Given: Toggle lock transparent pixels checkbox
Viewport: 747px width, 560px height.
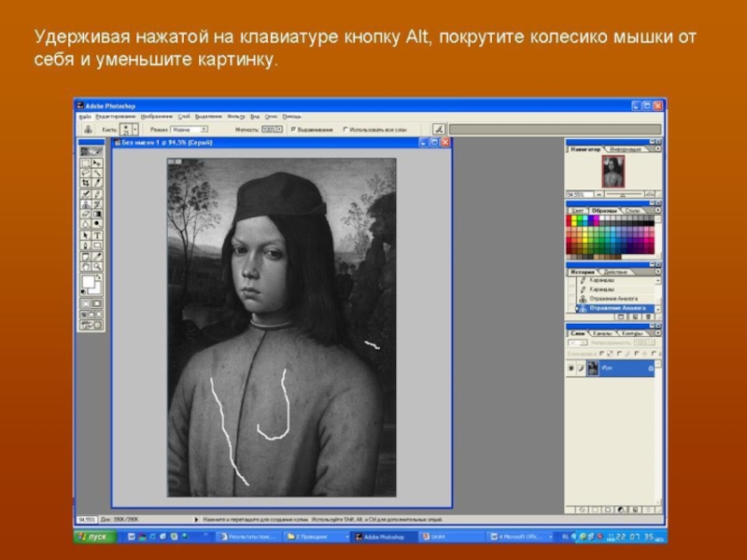Looking at the screenshot, I should tap(601, 354).
